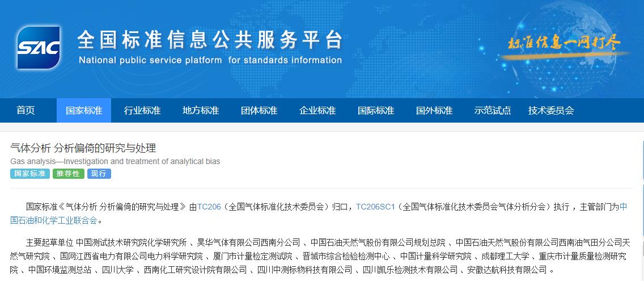644x281 pixels.
Task: Go to 技术委员会 page
Action: (551, 111)
